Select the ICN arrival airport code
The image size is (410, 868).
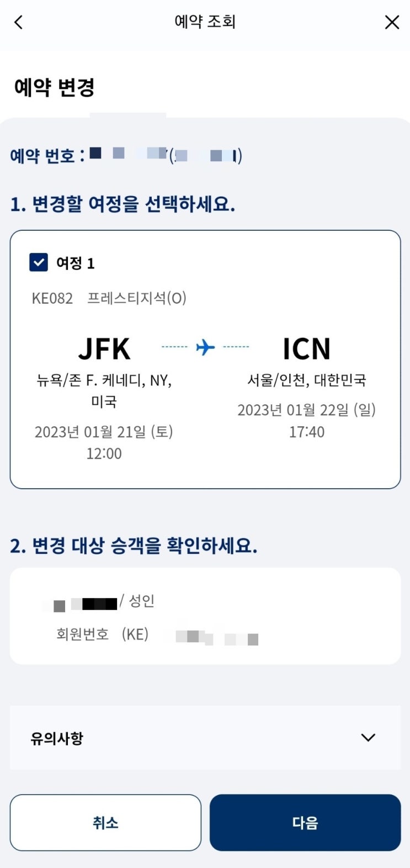pos(306,349)
